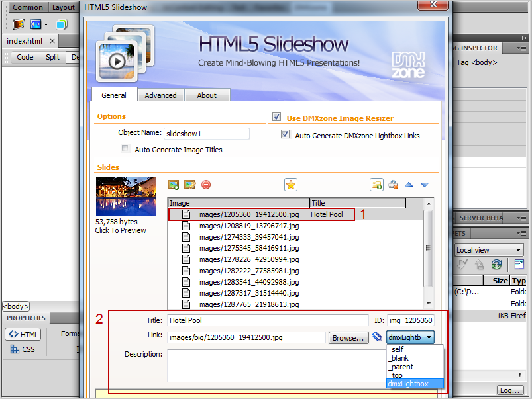Click the <body> tag selector in status bar

pos(16,306)
